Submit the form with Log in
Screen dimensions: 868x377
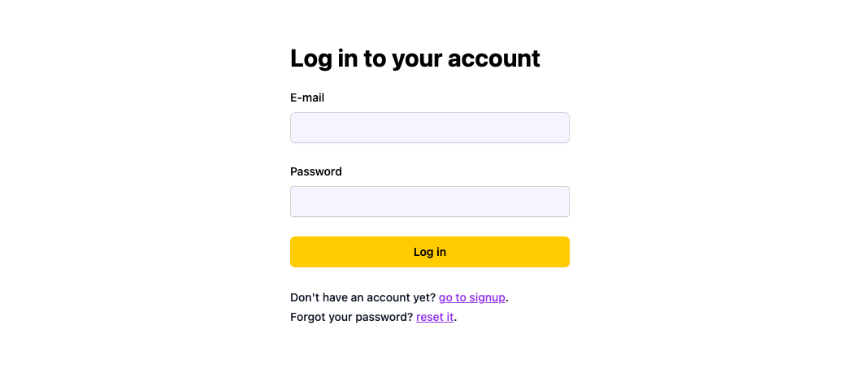(x=429, y=252)
